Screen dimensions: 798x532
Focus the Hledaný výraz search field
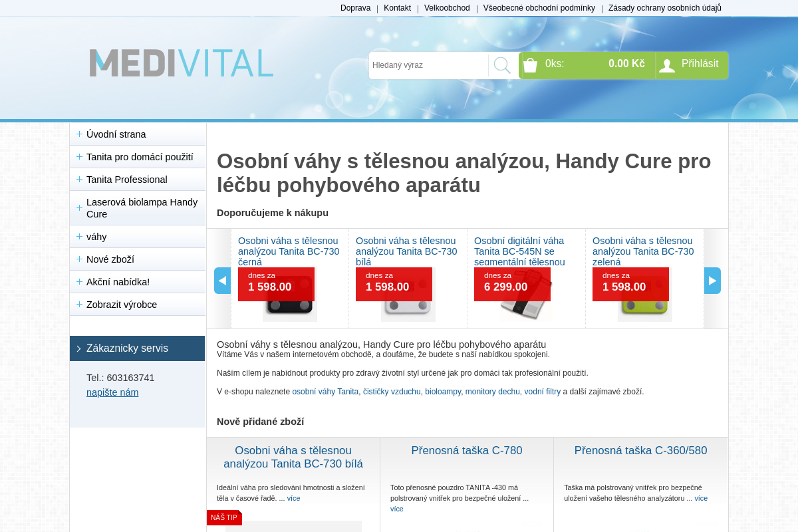tap(429, 65)
